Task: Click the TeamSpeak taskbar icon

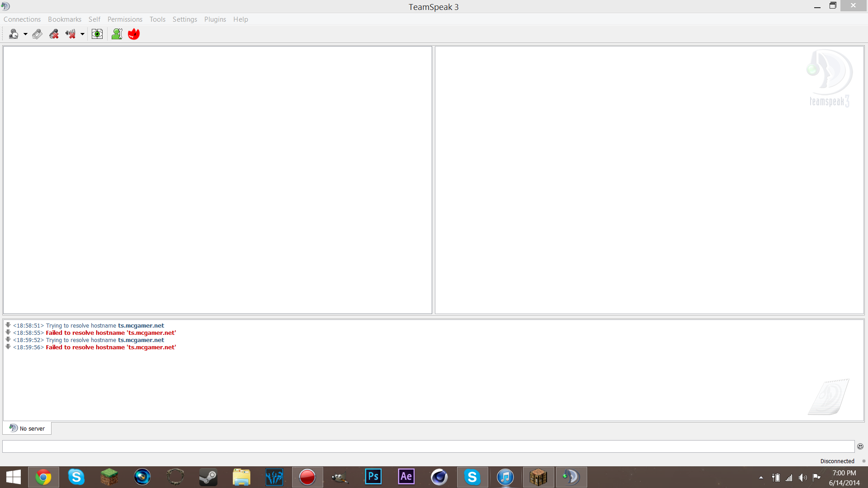Action: [x=571, y=477]
